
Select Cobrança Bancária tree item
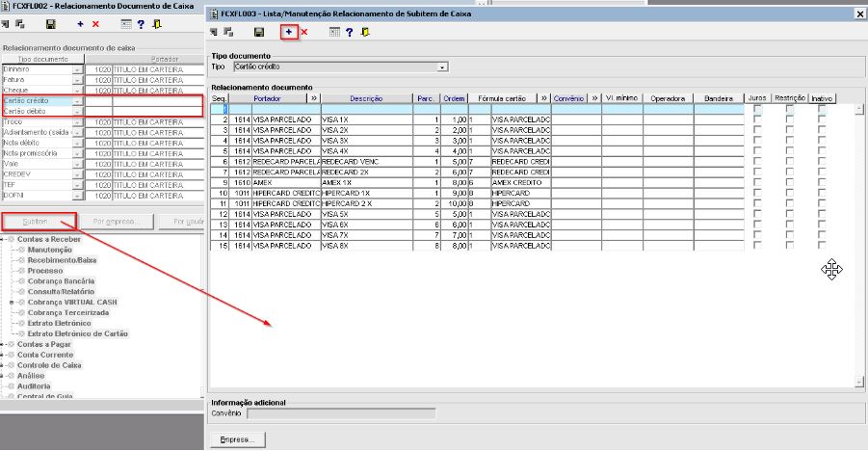[62, 281]
